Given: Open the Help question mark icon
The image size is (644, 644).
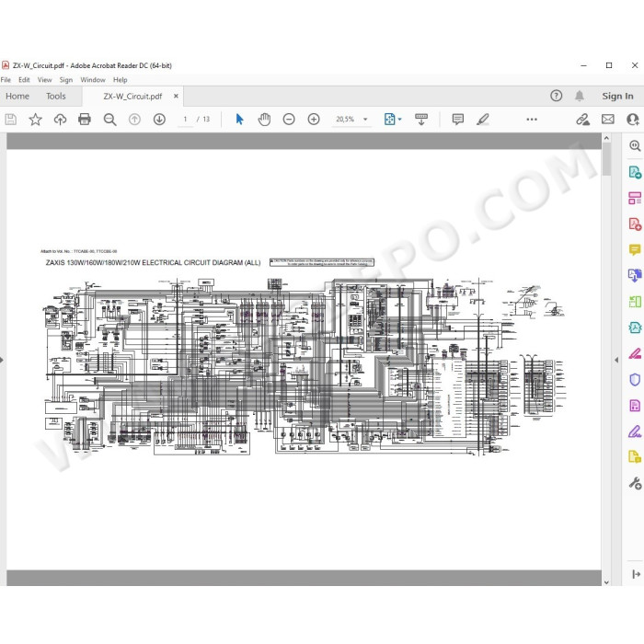Looking at the screenshot, I should tap(556, 96).
